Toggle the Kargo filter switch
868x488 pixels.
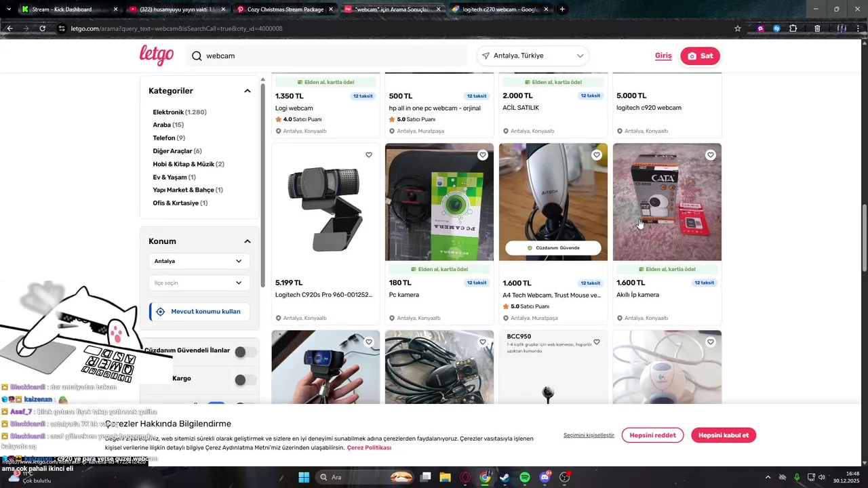click(x=245, y=380)
